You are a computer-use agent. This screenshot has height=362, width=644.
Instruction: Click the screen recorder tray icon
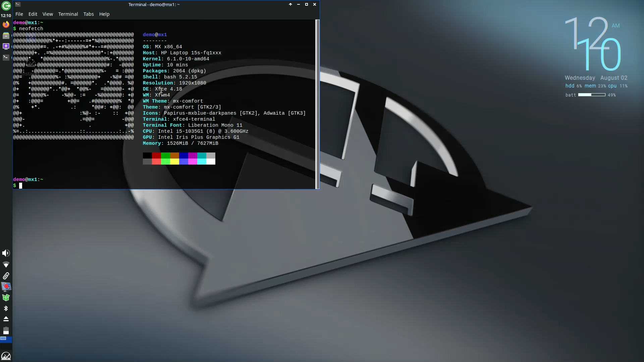click(x=6, y=287)
